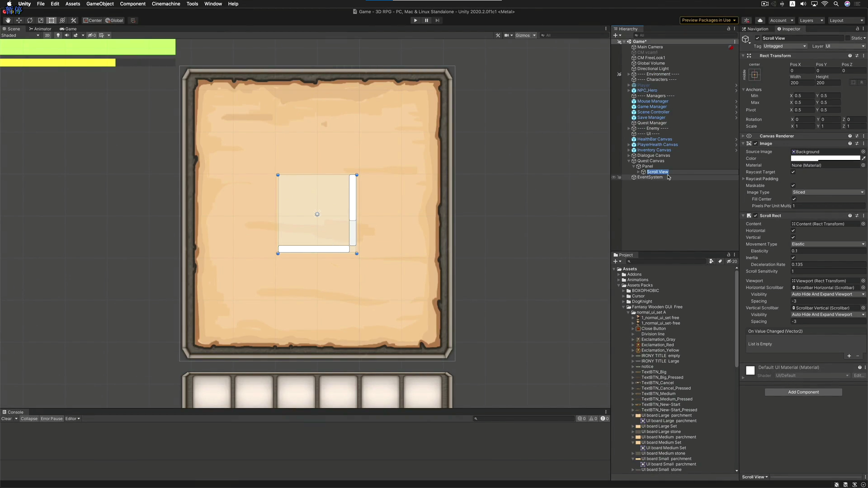Toggle audio in the Scene view
This screenshot has height=488, width=868.
(x=67, y=35)
